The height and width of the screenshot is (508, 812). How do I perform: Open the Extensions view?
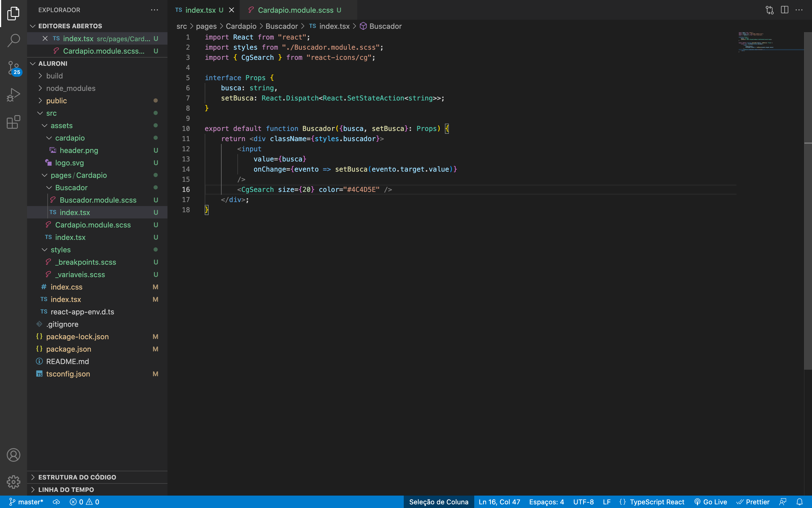coord(14,122)
